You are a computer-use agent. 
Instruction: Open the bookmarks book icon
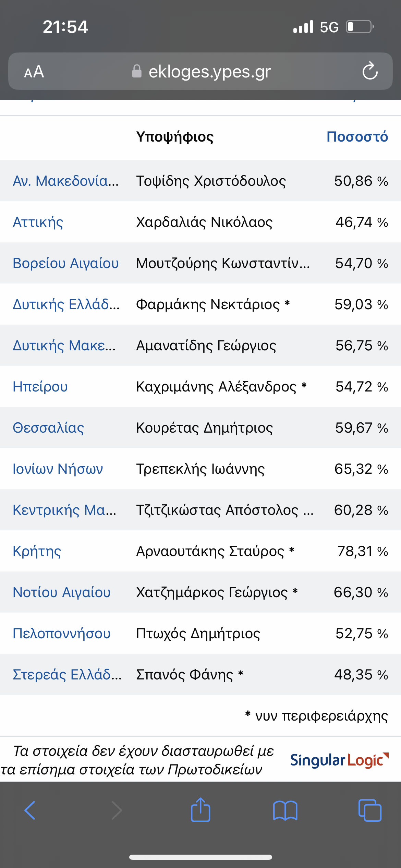point(285,810)
